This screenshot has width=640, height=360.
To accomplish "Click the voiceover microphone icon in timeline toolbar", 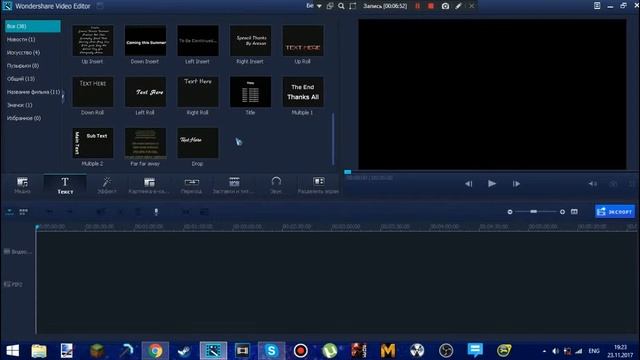I will [156, 211].
